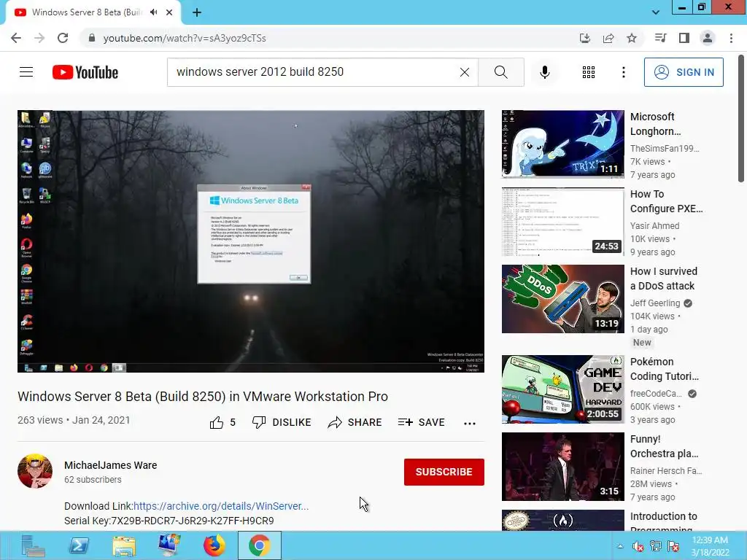The image size is (747, 560).
Task: Open the MichaelJames Ware channel name
Action: pos(111,465)
